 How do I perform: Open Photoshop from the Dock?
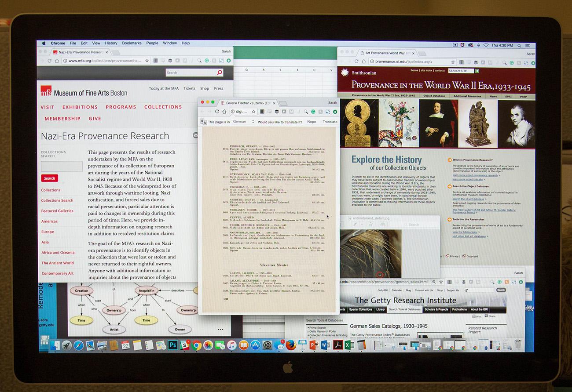(173, 345)
